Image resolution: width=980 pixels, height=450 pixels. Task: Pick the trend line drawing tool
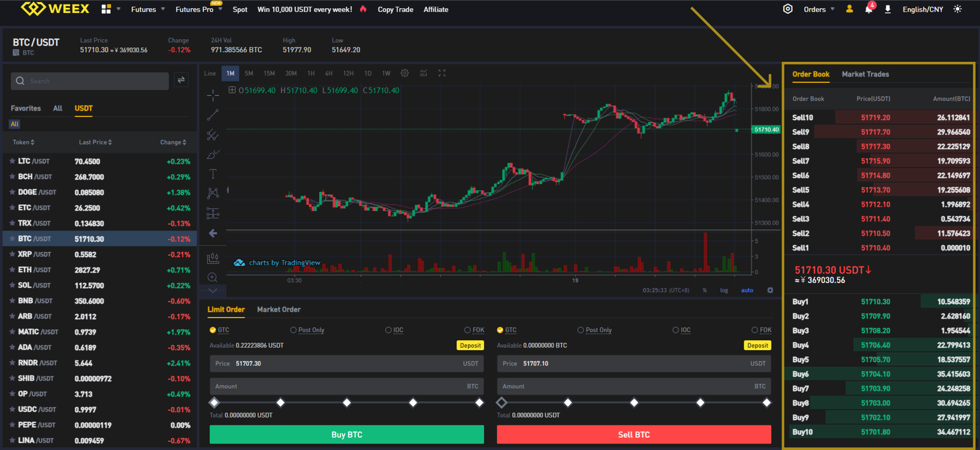(x=213, y=115)
